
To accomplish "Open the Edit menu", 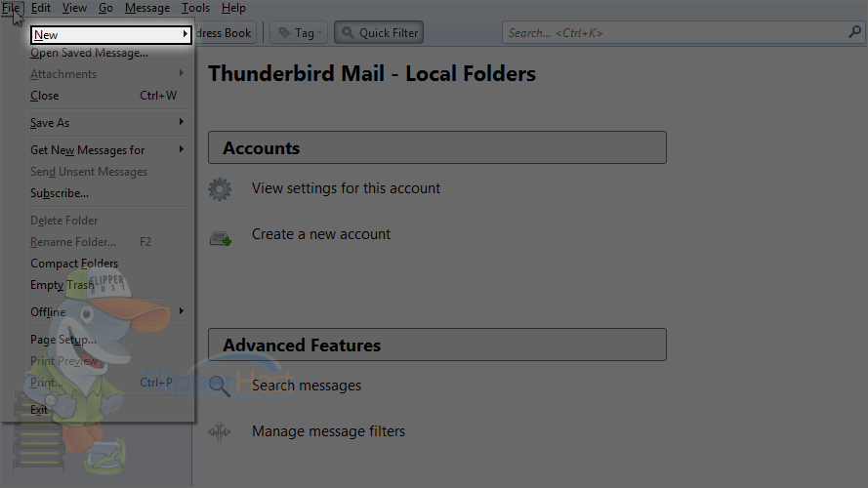I will coord(40,9).
